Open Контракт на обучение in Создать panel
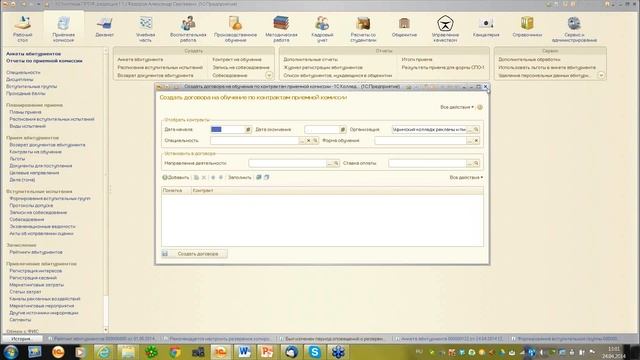Image resolution: width=640 pixels, height=360 pixels. point(237,60)
